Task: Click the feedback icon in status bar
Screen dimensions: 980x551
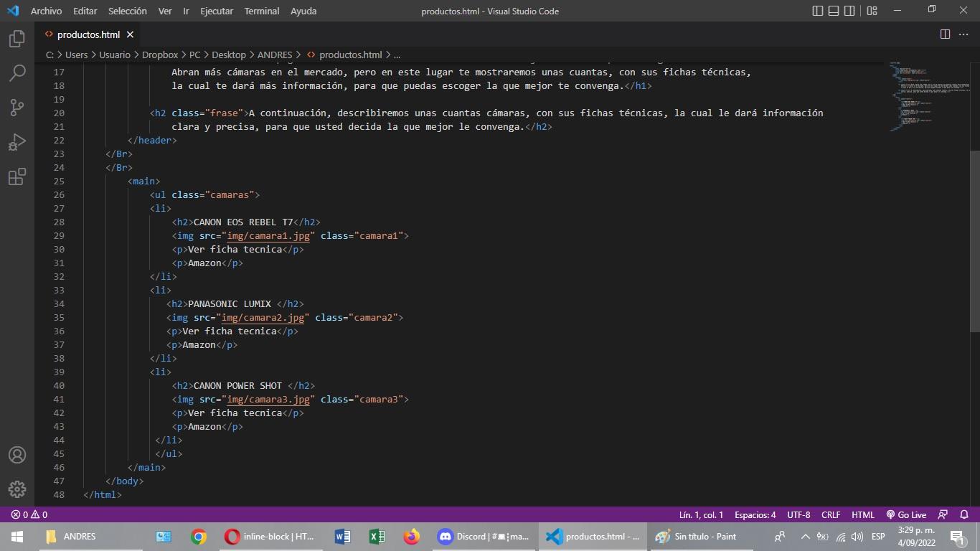Action: (943, 514)
